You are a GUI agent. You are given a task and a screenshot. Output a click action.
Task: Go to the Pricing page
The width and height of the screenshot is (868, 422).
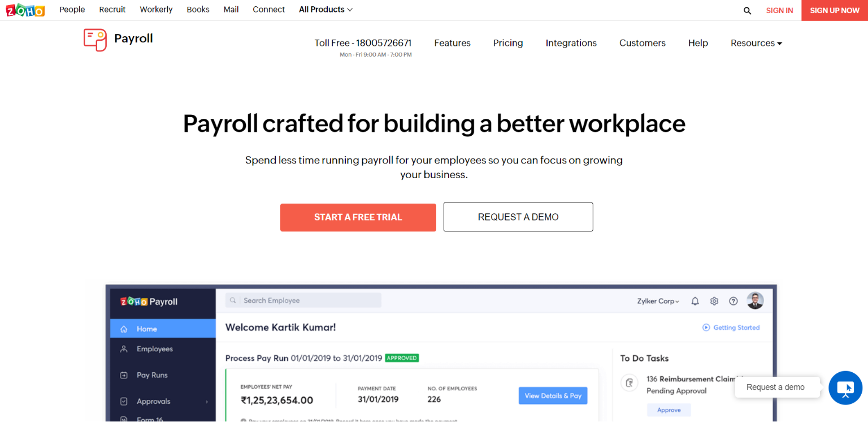tap(508, 43)
